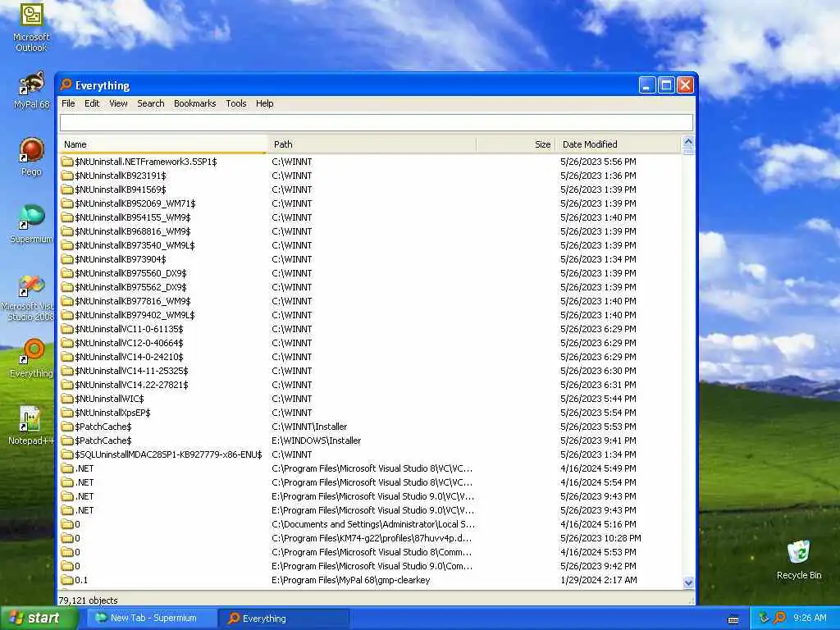The image size is (840, 630).
Task: Open Microsoft Visual Studio 2008 shortcut
Action: click(28, 298)
